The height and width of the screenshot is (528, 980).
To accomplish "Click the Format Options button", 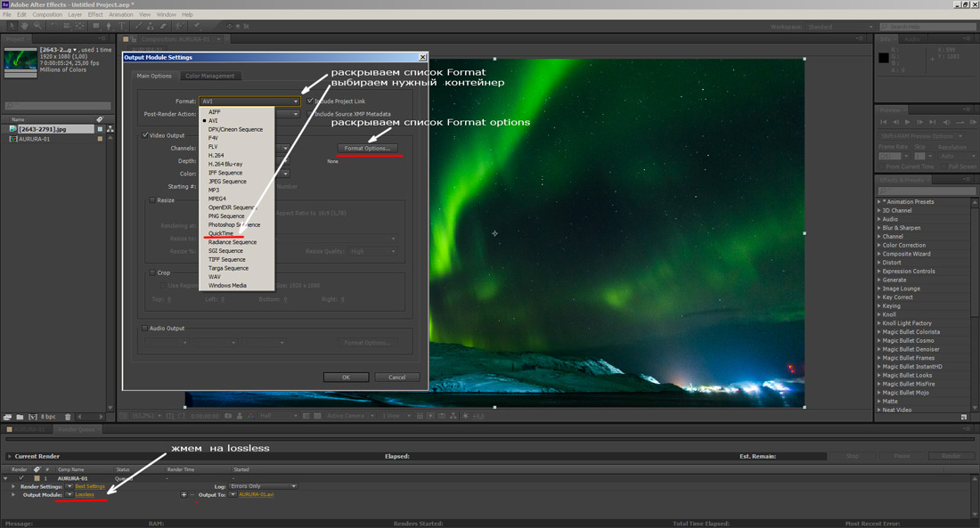I will 367,148.
